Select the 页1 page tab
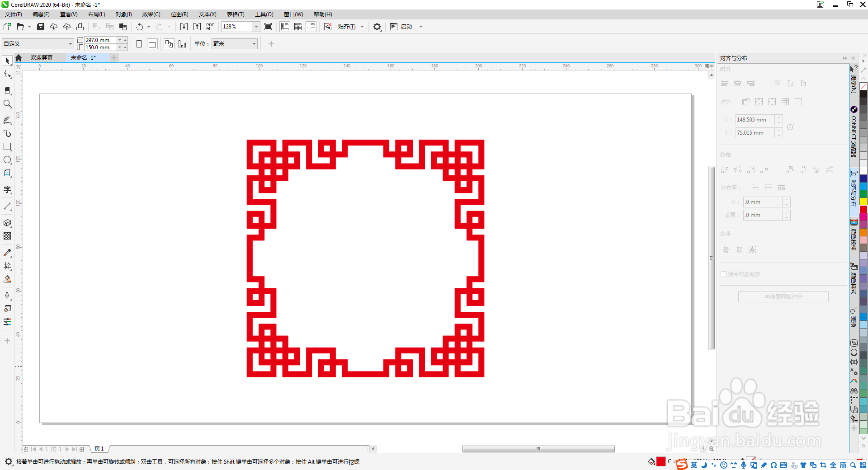Image resolution: width=868 pixels, height=470 pixels. click(x=99, y=449)
